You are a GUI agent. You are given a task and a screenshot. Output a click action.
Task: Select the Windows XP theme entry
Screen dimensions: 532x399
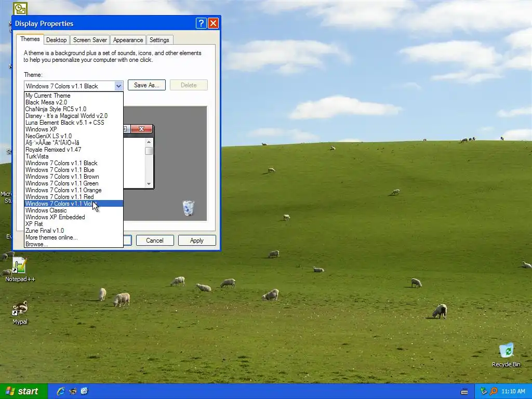[x=74, y=129]
